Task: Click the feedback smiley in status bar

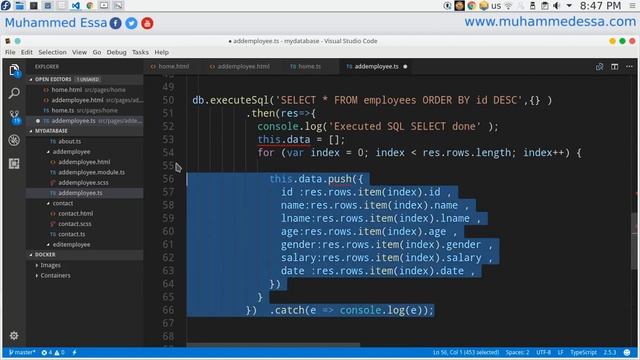Action: tap(627, 352)
